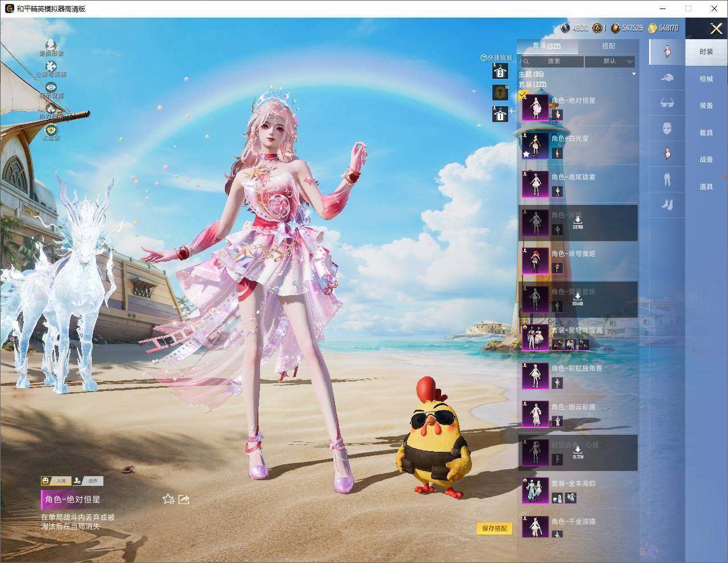
Task: Share outfit using the share arrow icon
Action: tap(183, 499)
